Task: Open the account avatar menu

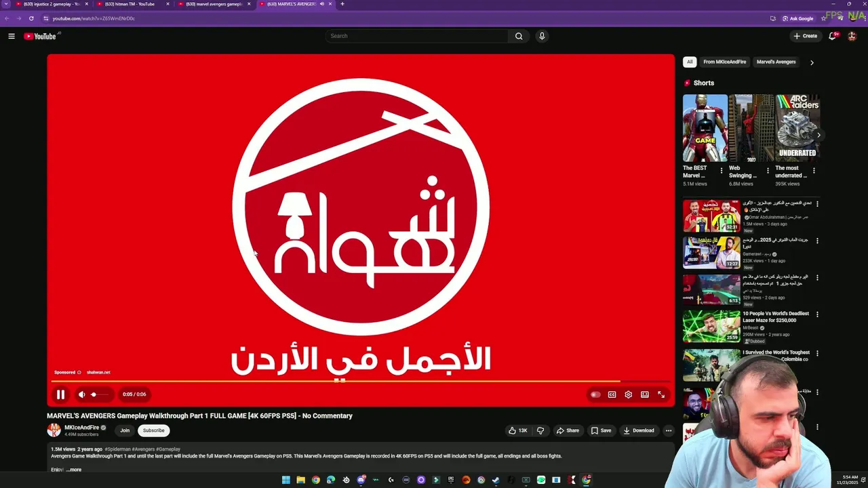Action: [852, 36]
